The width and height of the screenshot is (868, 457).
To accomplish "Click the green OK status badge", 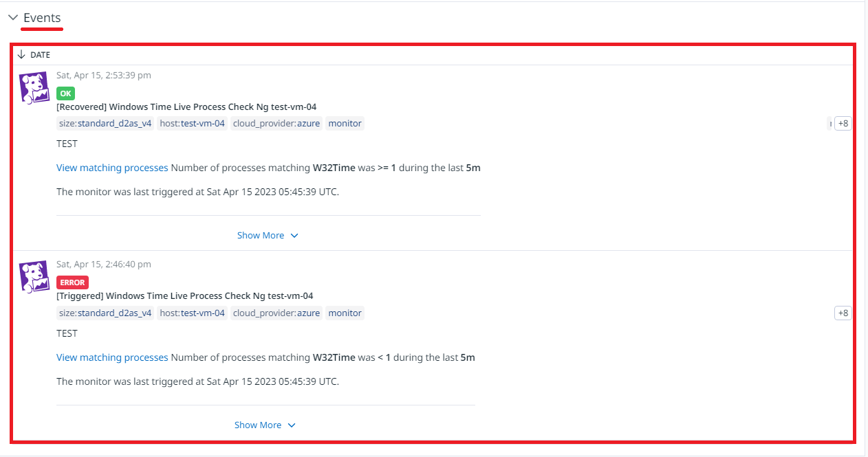I will point(65,93).
